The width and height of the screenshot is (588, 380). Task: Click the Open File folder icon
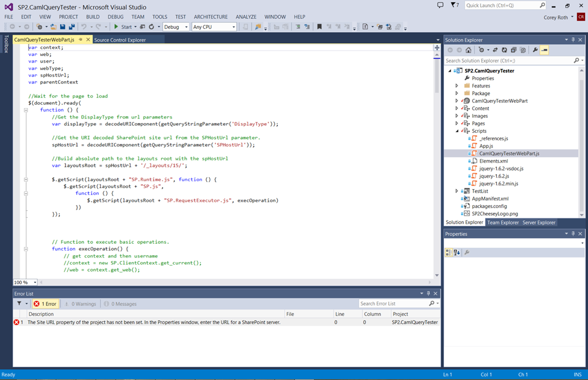click(x=53, y=26)
